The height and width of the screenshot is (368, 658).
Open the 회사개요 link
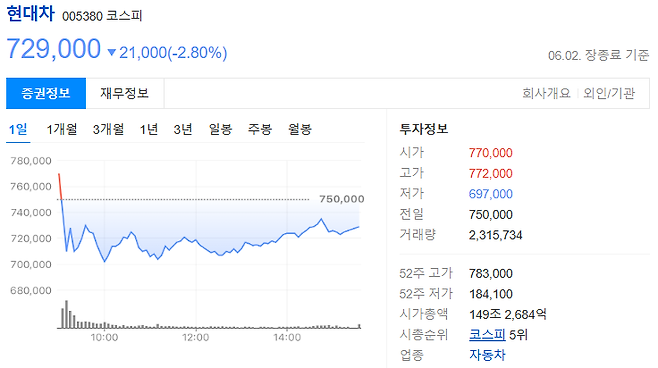546,93
